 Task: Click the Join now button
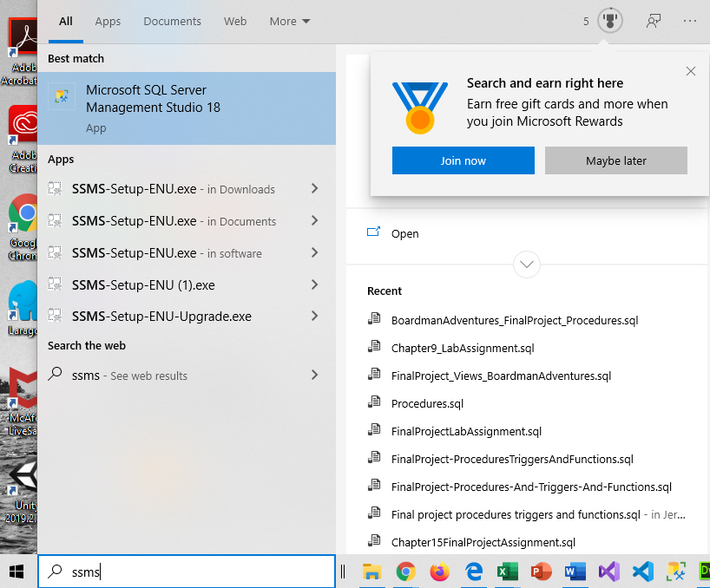coord(463,160)
